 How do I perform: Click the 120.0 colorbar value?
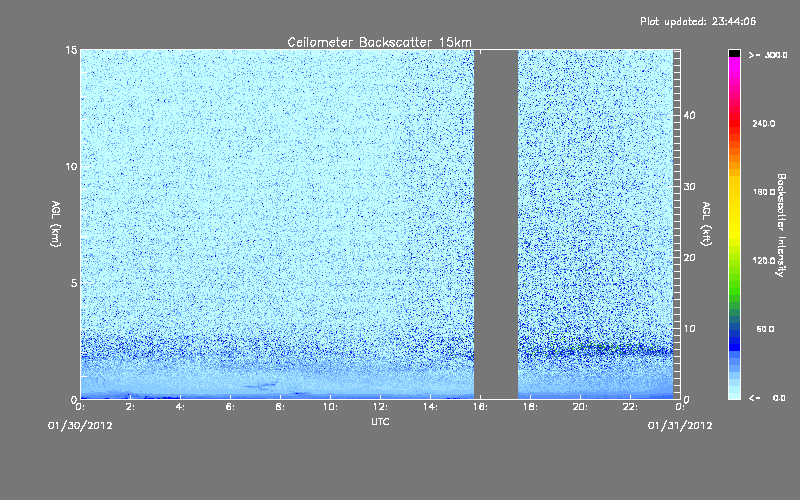coord(763,261)
